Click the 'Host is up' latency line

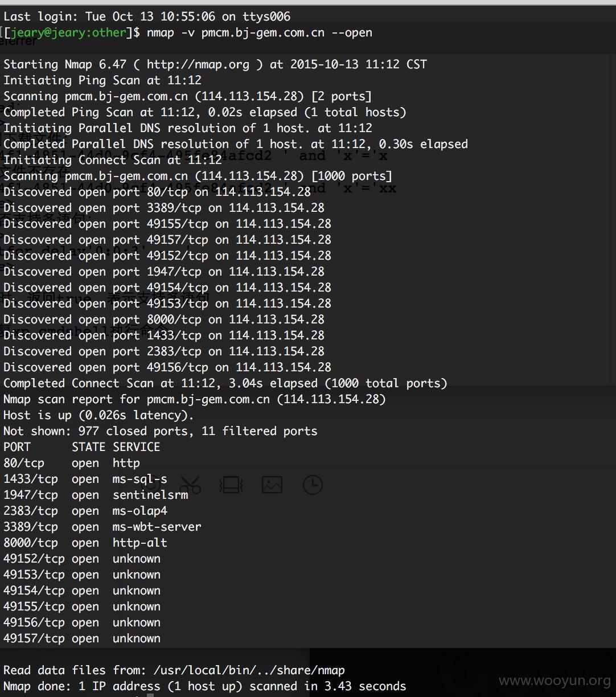click(99, 415)
